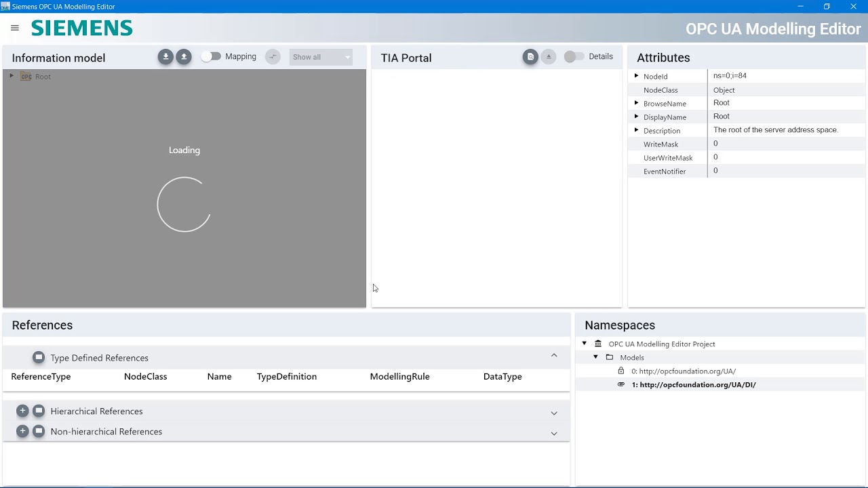The image size is (868, 488).
Task: Click the import (download arrow) button in Information model
Action: tap(165, 57)
